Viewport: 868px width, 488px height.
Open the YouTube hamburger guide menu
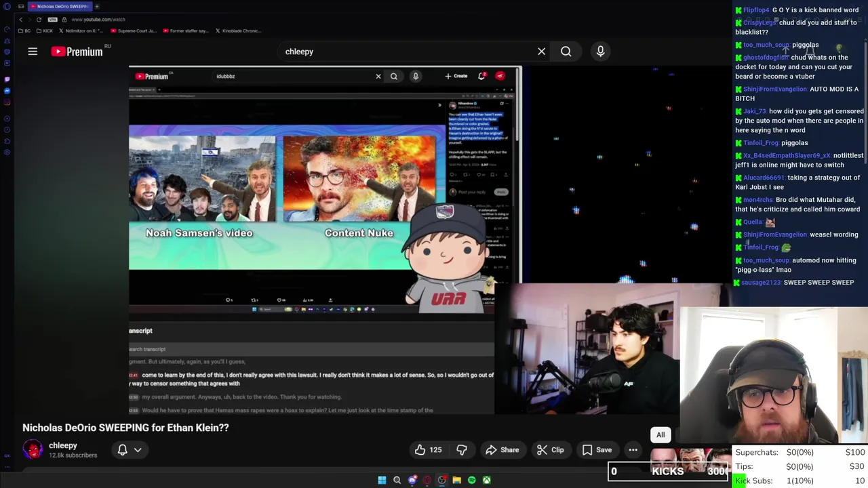[x=33, y=52]
